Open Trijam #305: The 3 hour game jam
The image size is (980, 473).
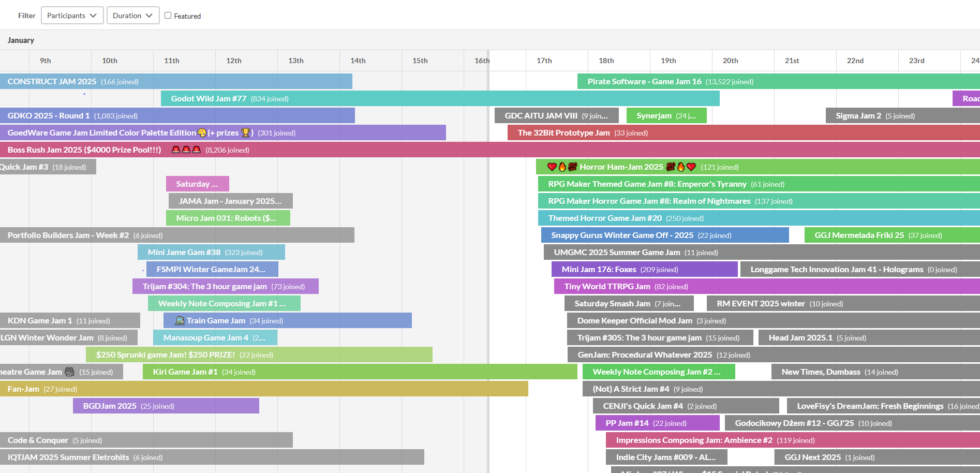660,338
